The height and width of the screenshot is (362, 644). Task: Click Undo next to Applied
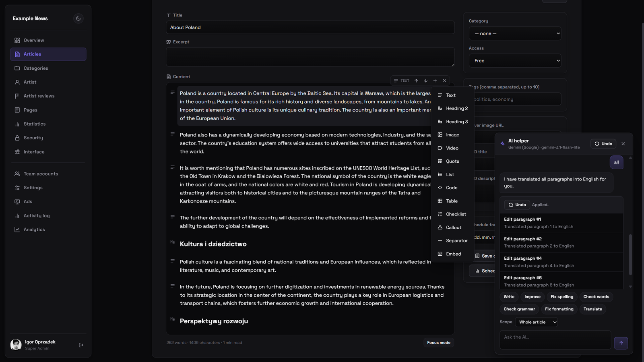click(x=517, y=205)
